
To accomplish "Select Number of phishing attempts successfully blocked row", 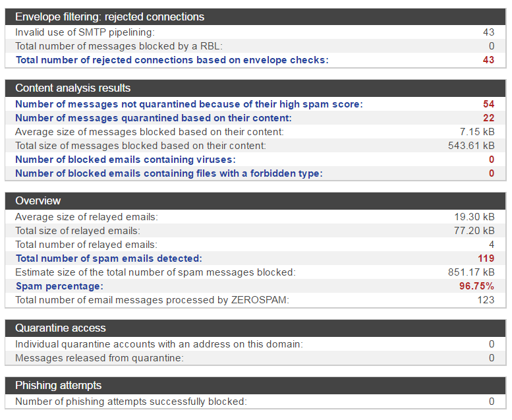I will point(256,401).
